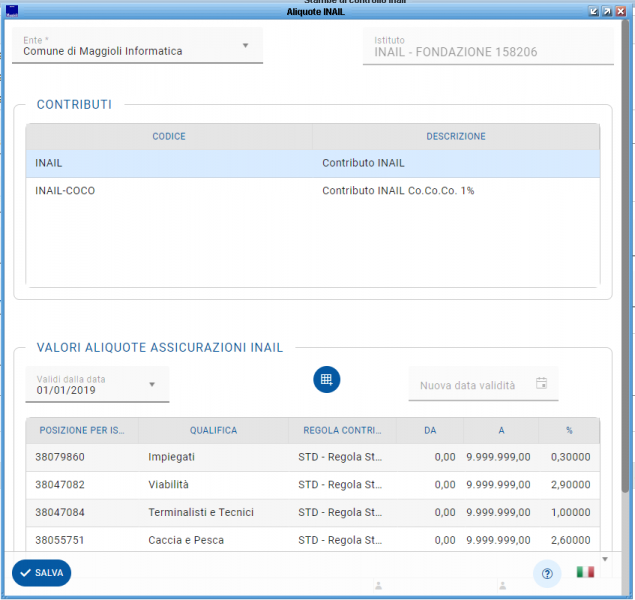Sort by the Codice column header
The height and width of the screenshot is (600, 635).
[169, 137]
